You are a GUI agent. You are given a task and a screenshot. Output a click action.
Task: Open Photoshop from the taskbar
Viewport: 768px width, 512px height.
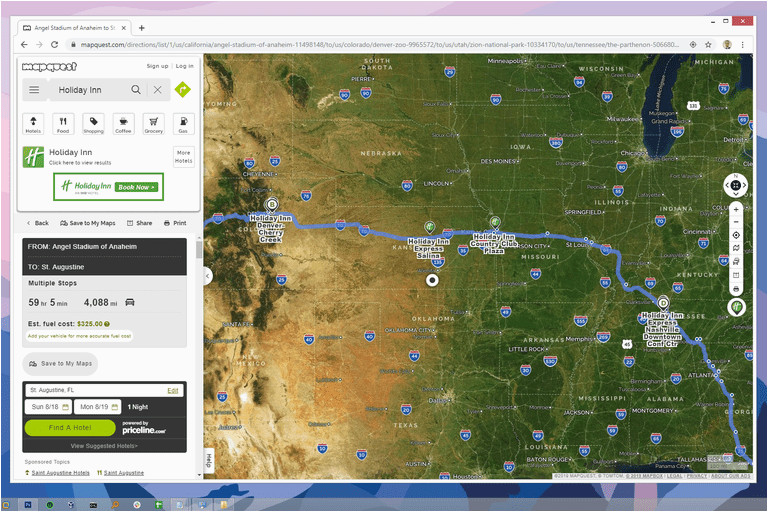28,505
